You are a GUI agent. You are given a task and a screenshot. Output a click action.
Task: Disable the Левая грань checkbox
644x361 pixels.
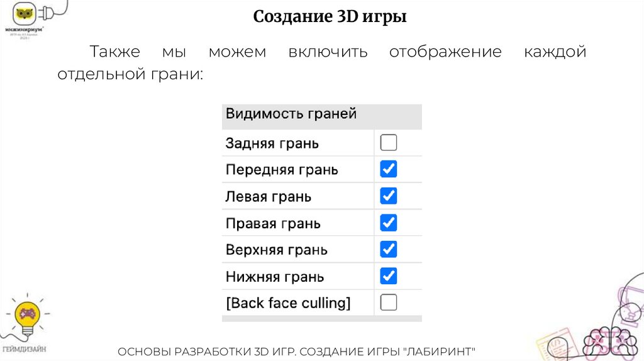pyautogui.click(x=389, y=196)
